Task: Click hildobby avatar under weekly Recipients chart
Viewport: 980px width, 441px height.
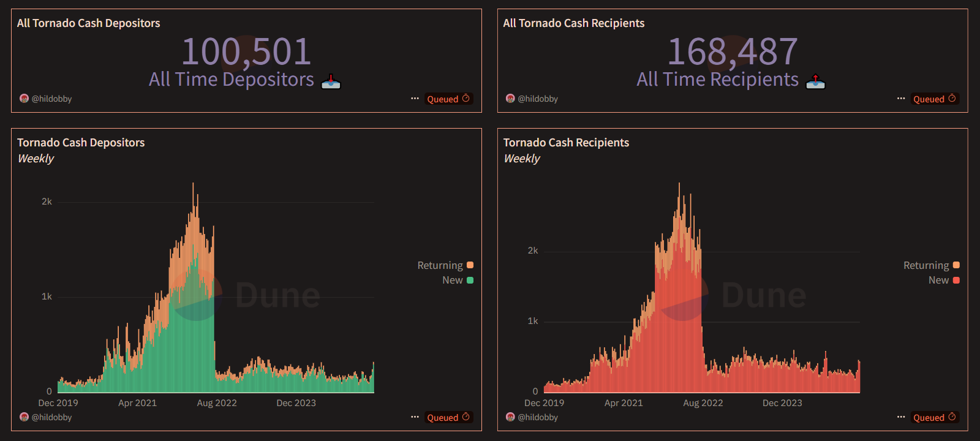Action: point(510,417)
